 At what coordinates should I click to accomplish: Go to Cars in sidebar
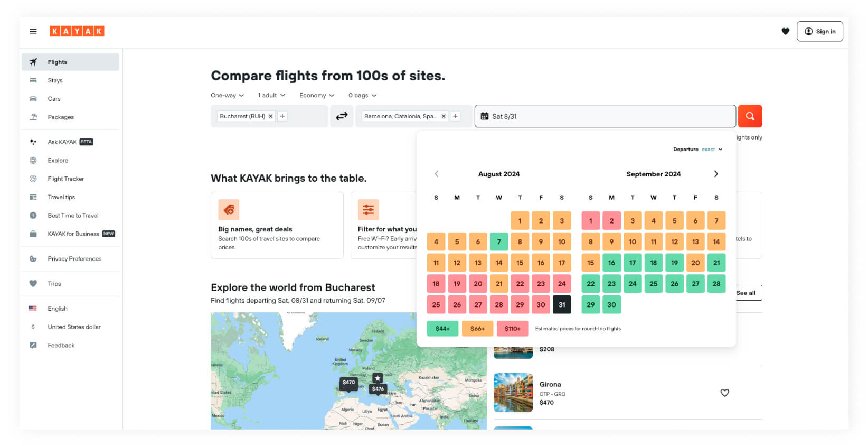tap(70, 99)
